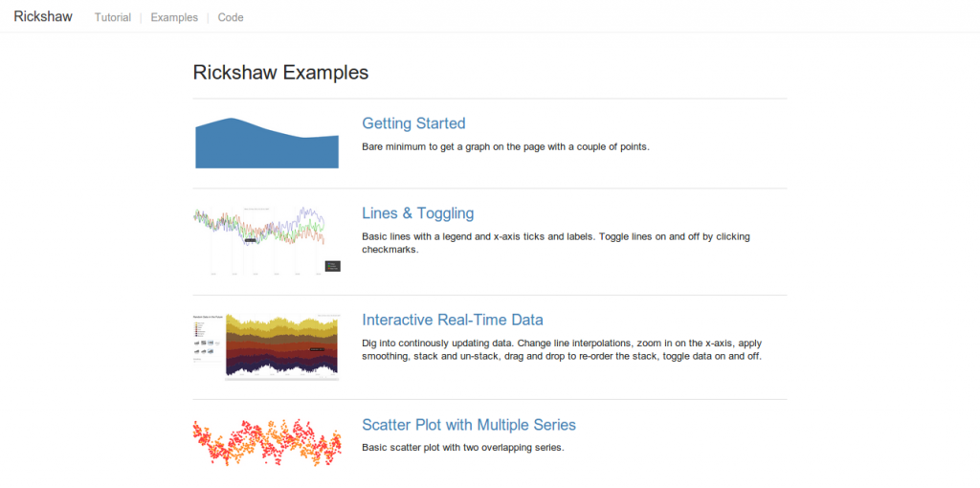Click the blue area chart thumbnail
The width and height of the screenshot is (980, 488).
[267, 143]
